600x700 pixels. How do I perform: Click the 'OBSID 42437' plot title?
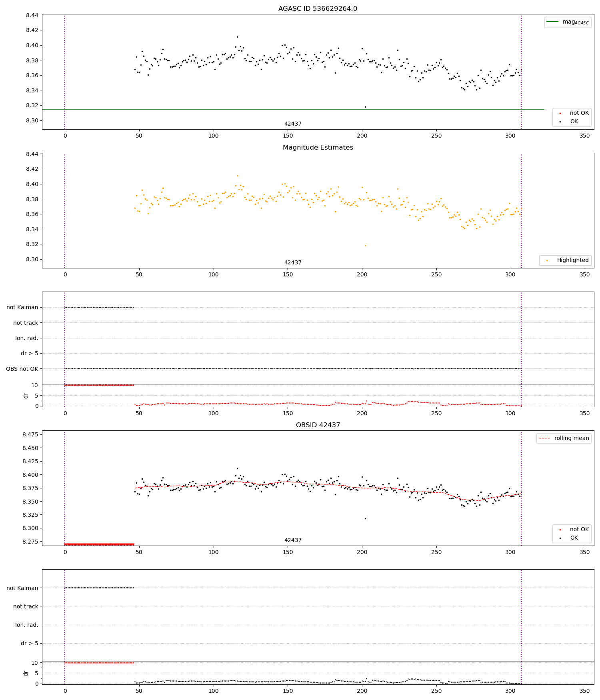pos(318,425)
